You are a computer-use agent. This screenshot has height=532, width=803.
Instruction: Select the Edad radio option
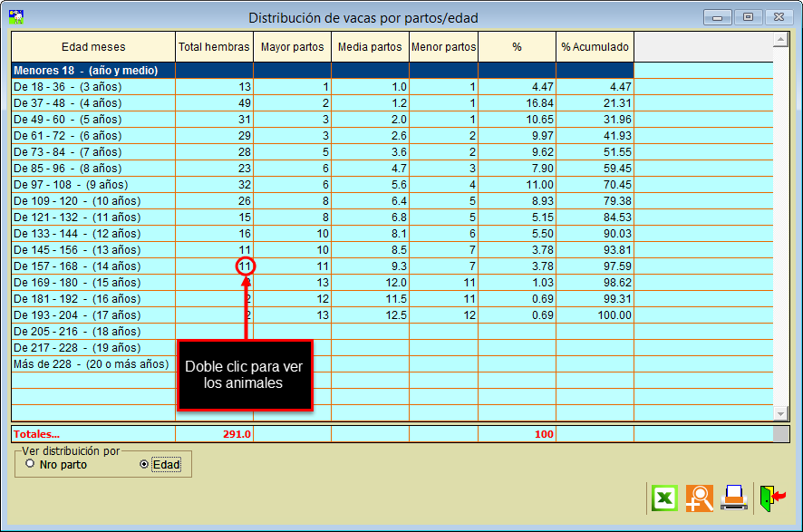(143, 464)
